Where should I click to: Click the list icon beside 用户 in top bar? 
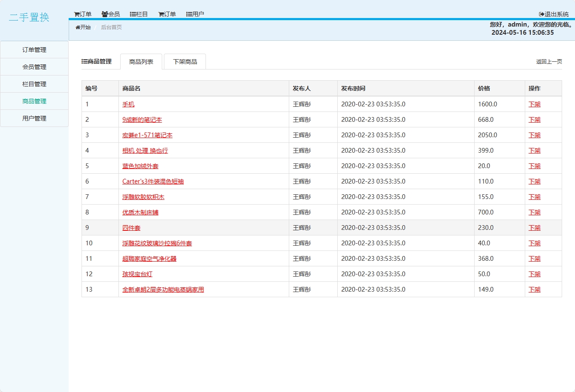pyautogui.click(x=189, y=14)
